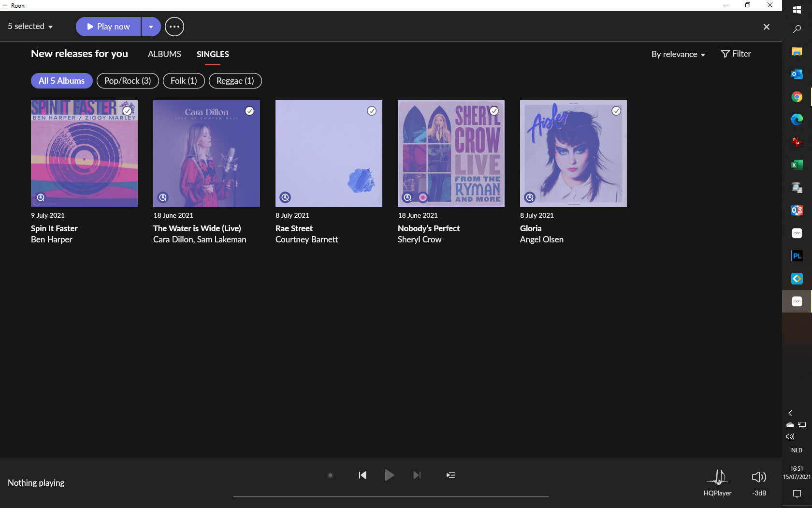Open the Filter funnel option
Viewport: 812px width, 508px height.
pos(736,54)
